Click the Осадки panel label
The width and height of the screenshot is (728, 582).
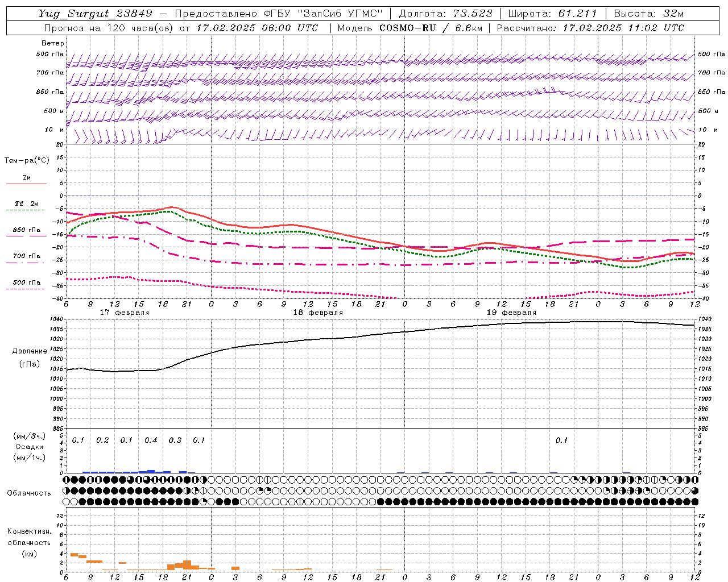click(30, 447)
